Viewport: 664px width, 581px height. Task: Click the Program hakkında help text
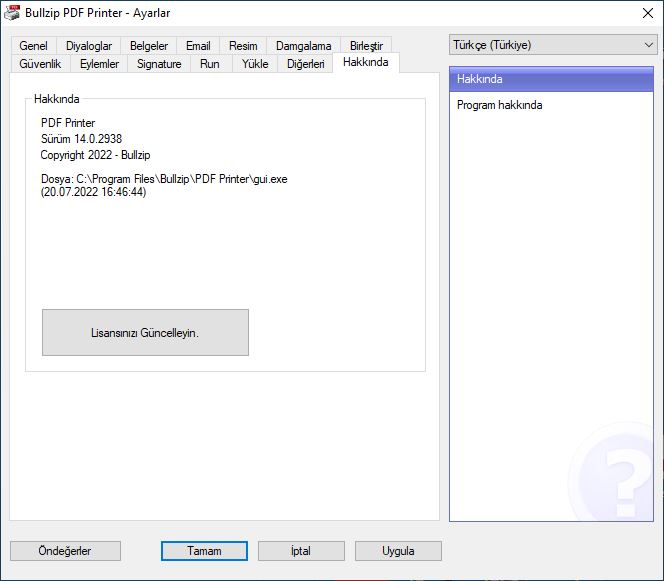[499, 105]
